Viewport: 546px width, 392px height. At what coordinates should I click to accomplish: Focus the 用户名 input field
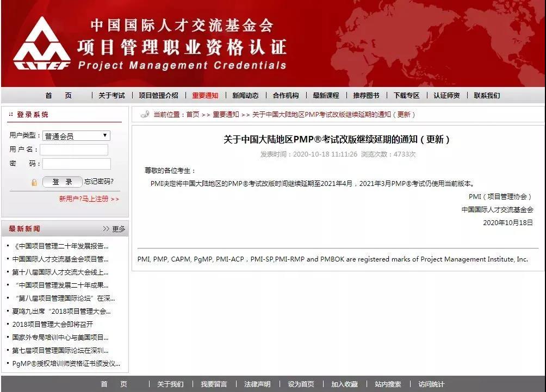(x=74, y=150)
